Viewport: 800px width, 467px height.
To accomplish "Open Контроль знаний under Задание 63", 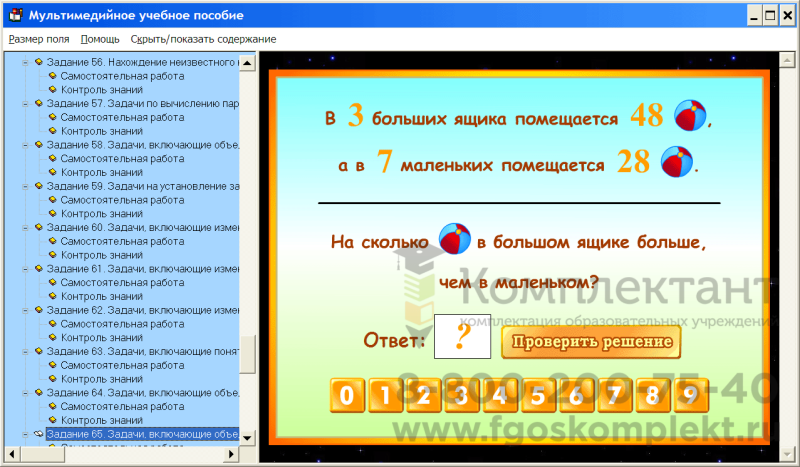I will pos(102,379).
